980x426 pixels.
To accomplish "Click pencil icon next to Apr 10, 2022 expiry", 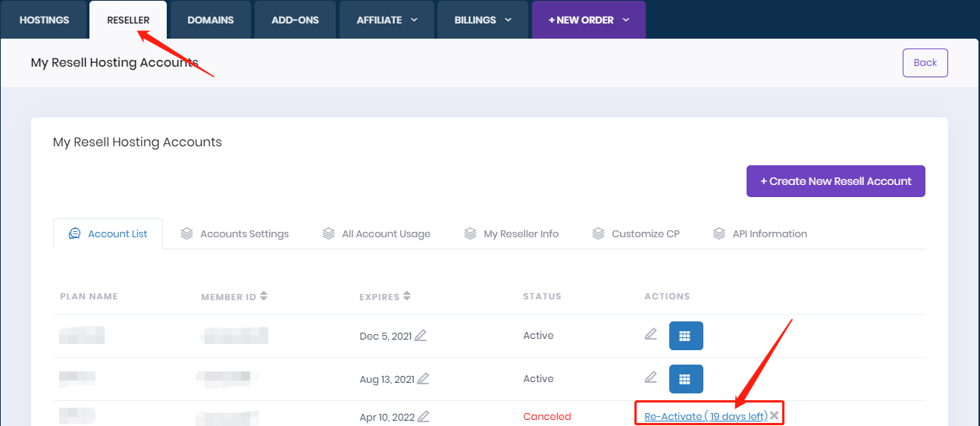I will (x=424, y=416).
